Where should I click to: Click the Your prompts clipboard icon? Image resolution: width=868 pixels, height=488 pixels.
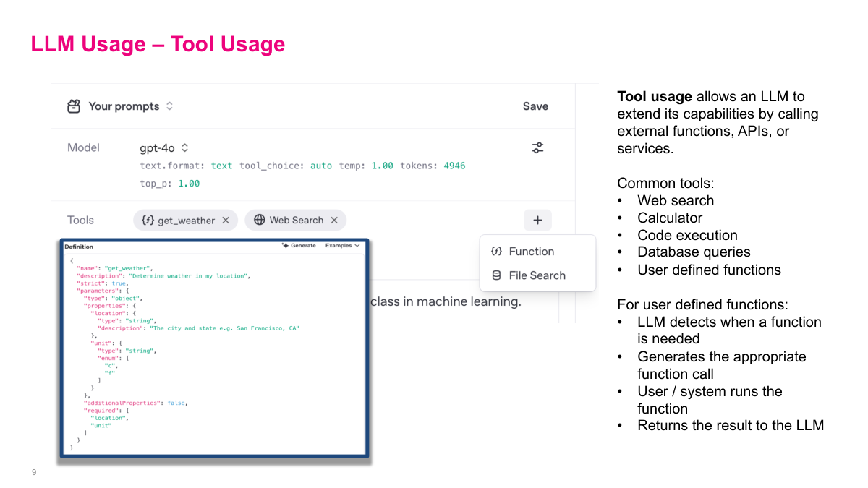click(x=74, y=106)
